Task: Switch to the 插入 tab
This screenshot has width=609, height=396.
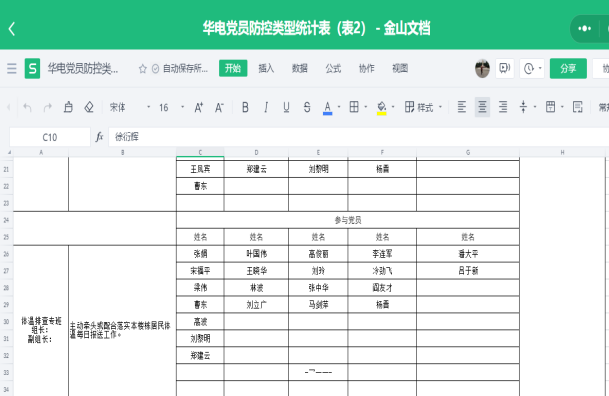Action: pos(266,68)
